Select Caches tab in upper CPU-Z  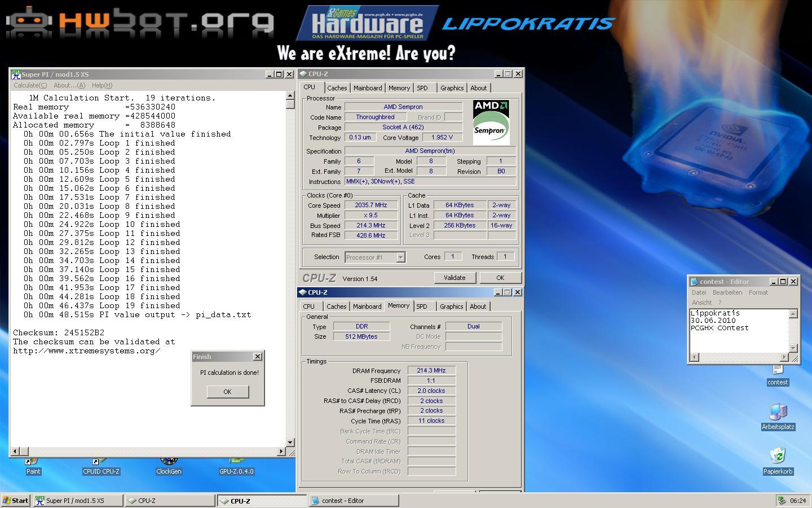[337, 88]
